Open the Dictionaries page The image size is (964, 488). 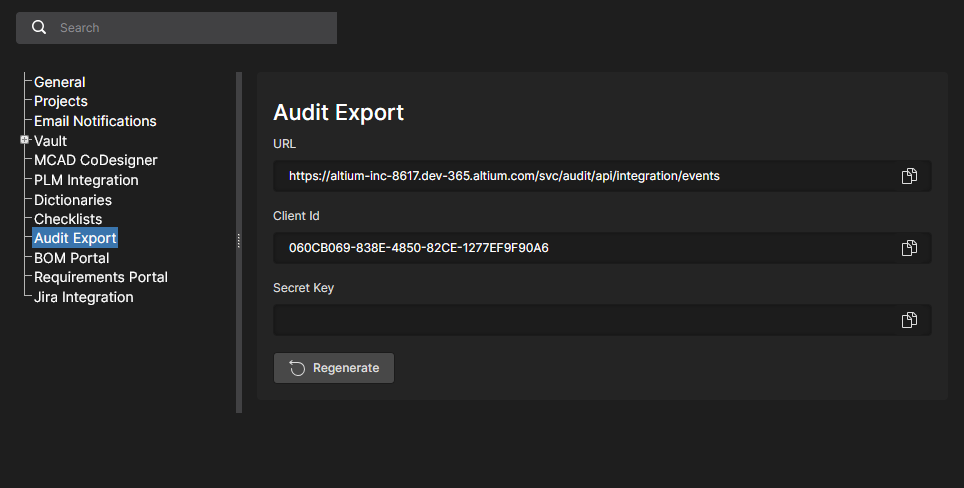tap(73, 200)
